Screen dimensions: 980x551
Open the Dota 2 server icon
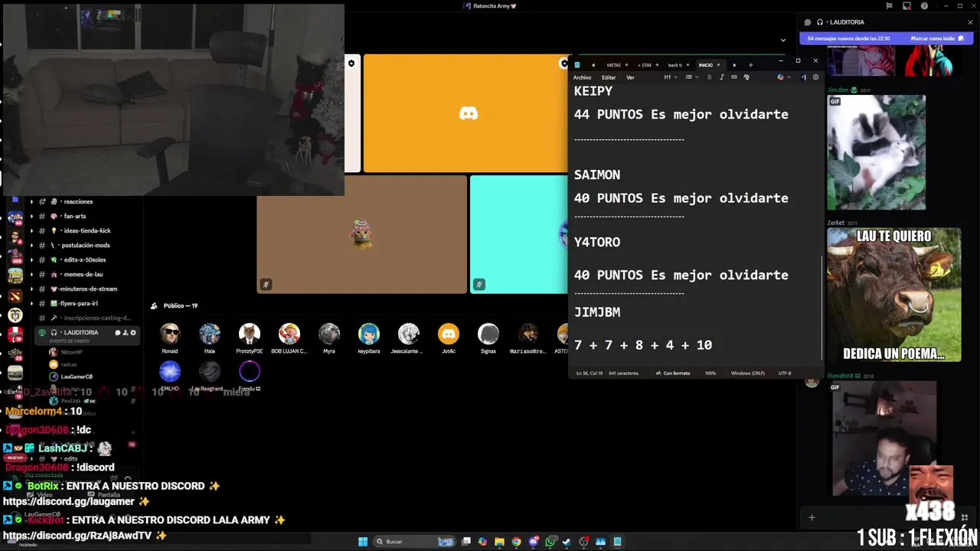pos(15,295)
